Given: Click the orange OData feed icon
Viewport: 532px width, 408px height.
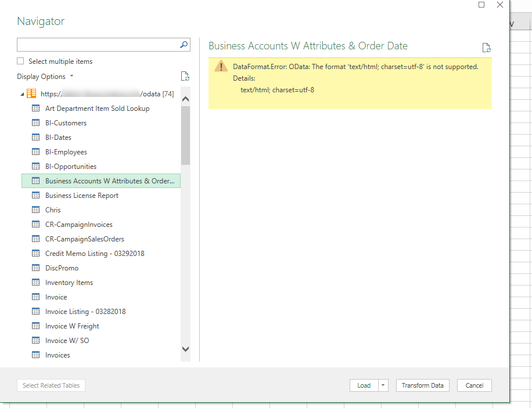Looking at the screenshot, I should pyautogui.click(x=31, y=93).
